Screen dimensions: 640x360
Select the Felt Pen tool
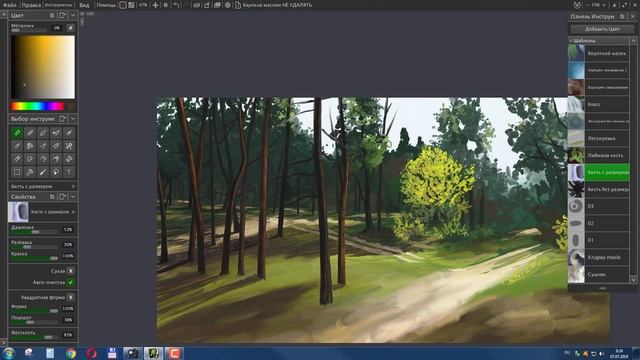tap(43, 146)
